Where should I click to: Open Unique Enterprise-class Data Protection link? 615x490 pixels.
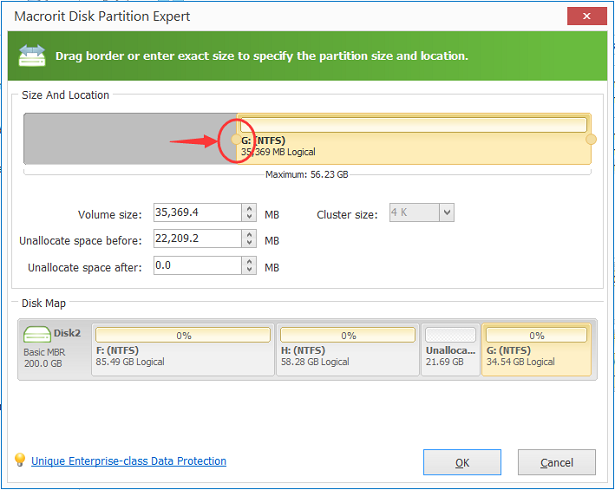pyautogui.click(x=129, y=461)
